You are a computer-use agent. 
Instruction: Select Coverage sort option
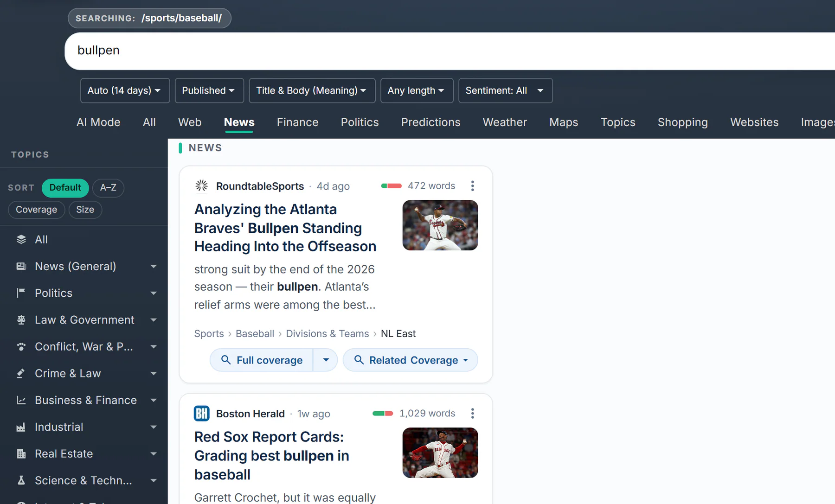click(x=36, y=210)
